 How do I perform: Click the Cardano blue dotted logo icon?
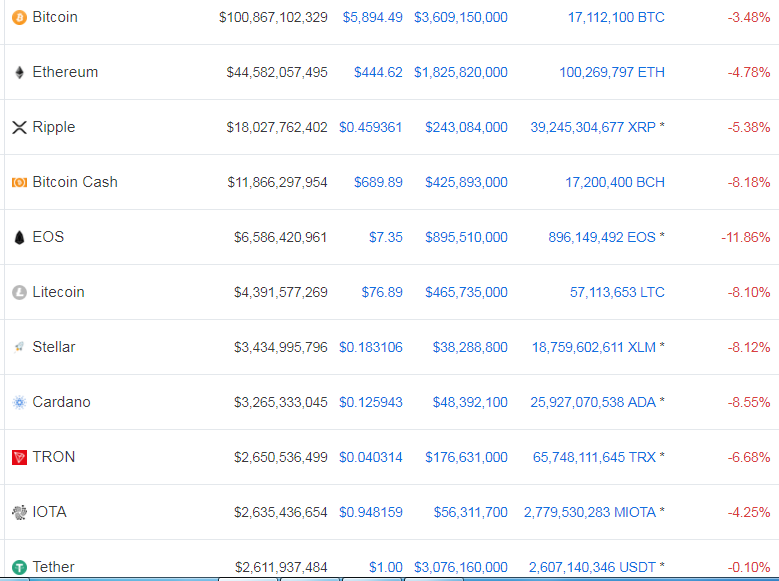click(x=19, y=402)
